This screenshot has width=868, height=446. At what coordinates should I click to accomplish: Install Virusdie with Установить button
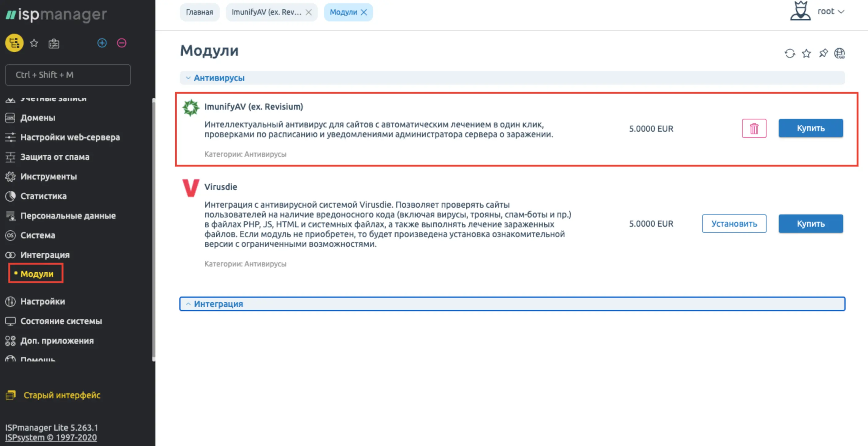coord(734,224)
